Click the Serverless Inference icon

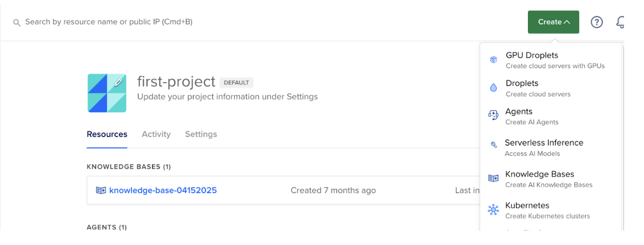click(x=493, y=145)
